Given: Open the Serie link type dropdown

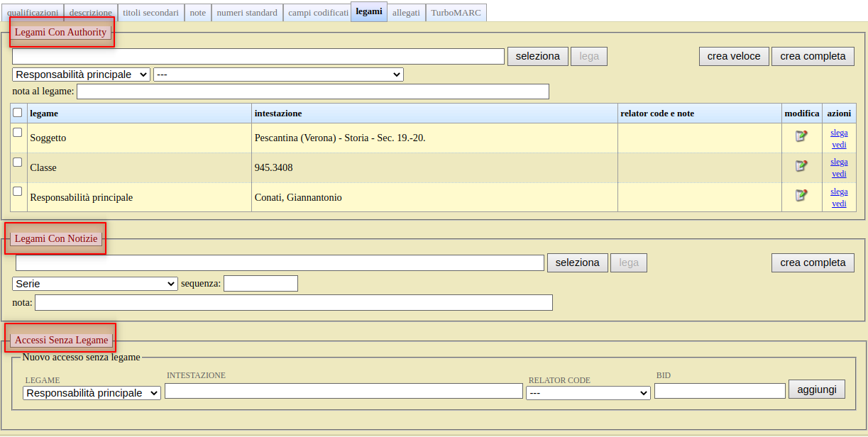Looking at the screenshot, I should click(x=94, y=284).
